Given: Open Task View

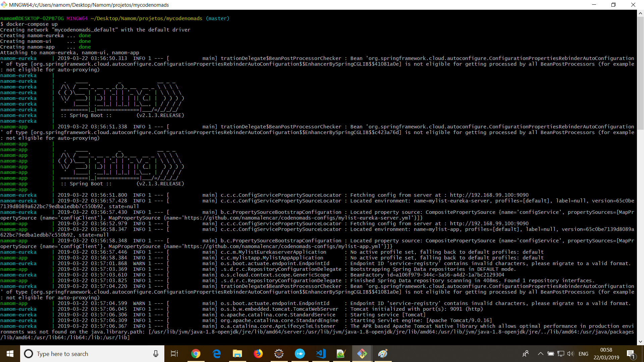Looking at the screenshot, I should (174, 354).
